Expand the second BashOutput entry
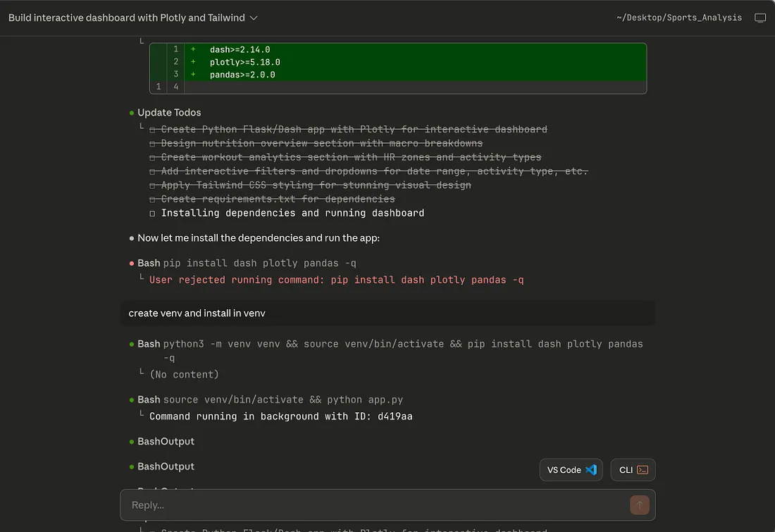775x532 pixels. point(166,466)
